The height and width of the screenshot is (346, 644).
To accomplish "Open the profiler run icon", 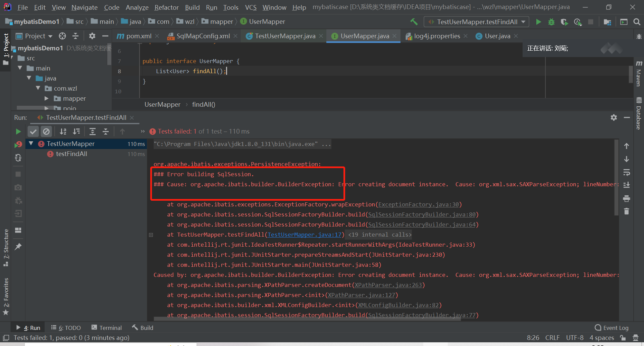I will (578, 22).
